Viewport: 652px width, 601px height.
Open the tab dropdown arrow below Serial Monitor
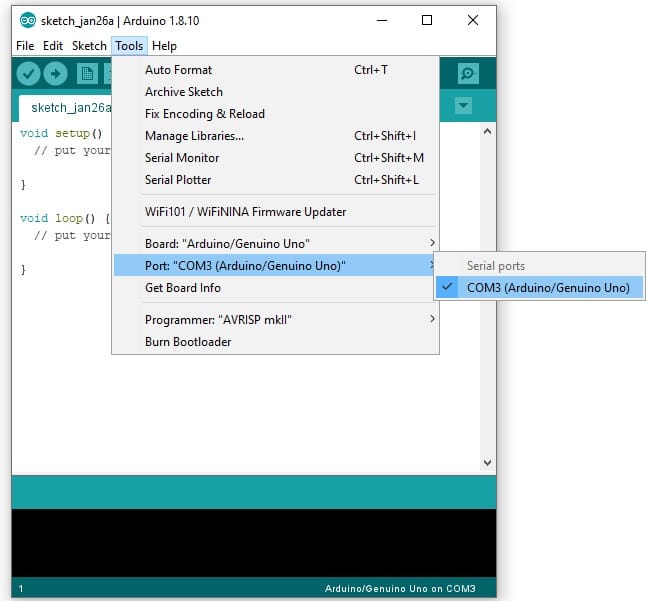pyautogui.click(x=463, y=106)
